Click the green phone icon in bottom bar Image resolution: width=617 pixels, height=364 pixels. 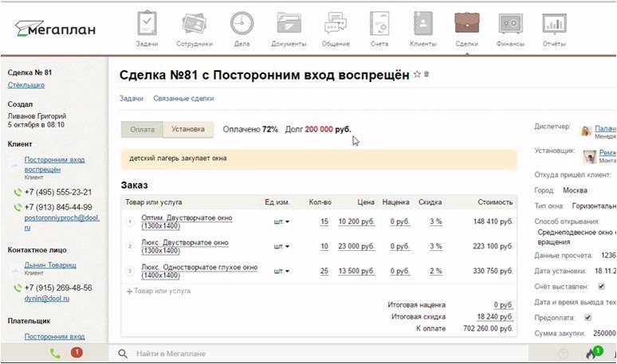(55, 353)
